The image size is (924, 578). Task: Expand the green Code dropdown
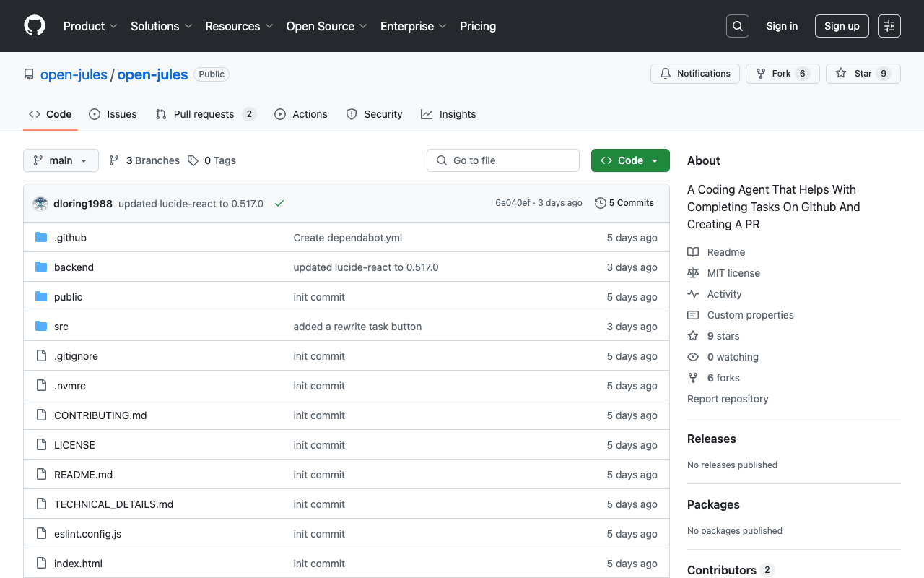(629, 160)
